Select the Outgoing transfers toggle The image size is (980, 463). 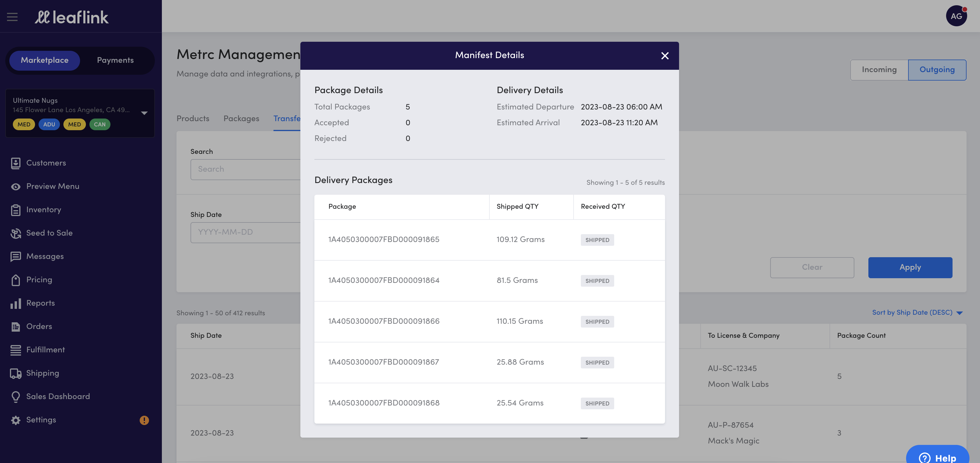pyautogui.click(x=937, y=70)
